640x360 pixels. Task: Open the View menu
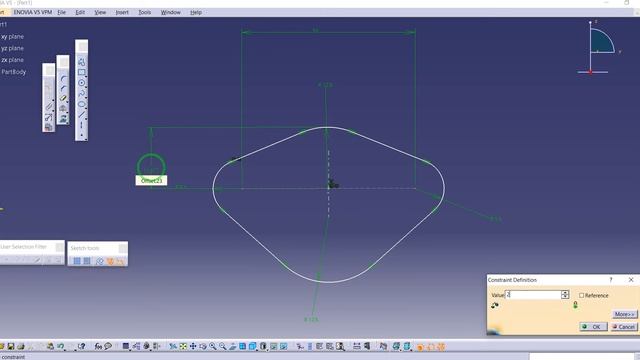[100, 12]
